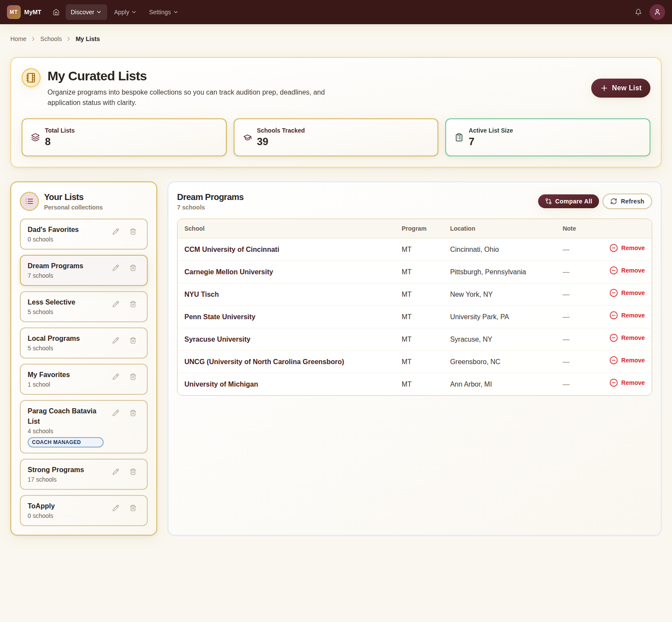Delete the ToApply list
Viewport: 672px width, 622px height.
[x=133, y=508]
